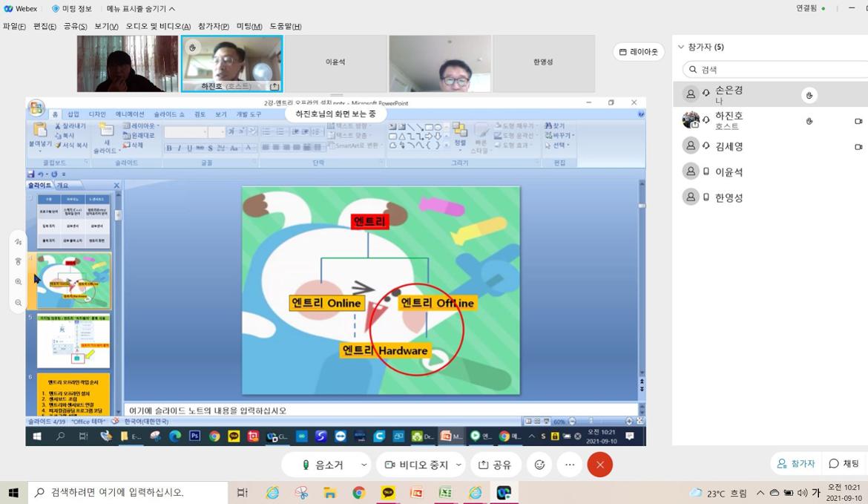Click the participant 검색 search field
868x504 pixels.
(775, 69)
